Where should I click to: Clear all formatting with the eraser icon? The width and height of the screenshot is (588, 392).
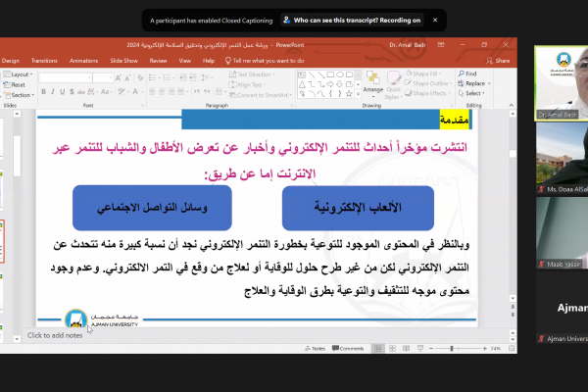(140, 78)
